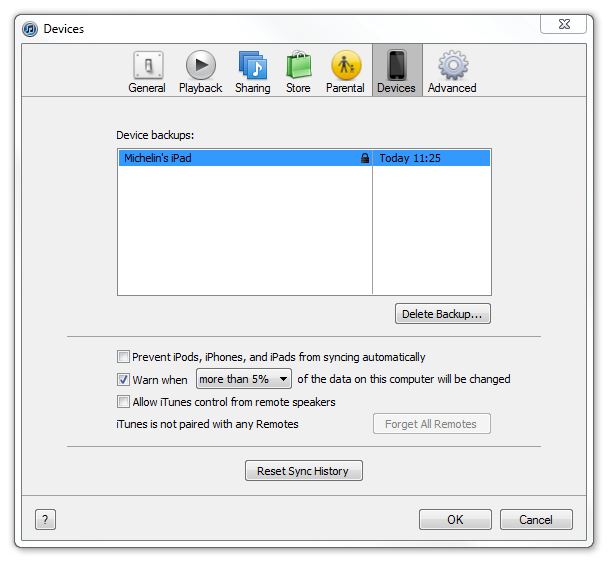Click Forget All Remotes button
Screen dimensions: 612x566
432,424
